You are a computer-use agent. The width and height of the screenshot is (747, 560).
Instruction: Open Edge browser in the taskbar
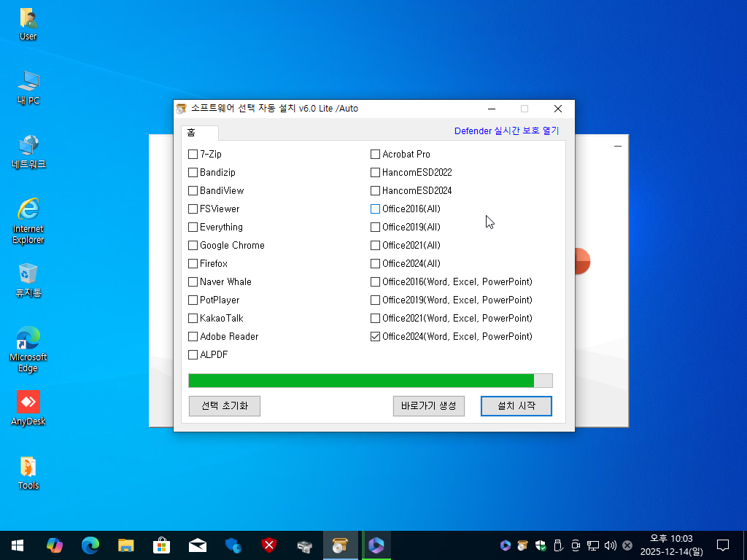click(x=90, y=545)
